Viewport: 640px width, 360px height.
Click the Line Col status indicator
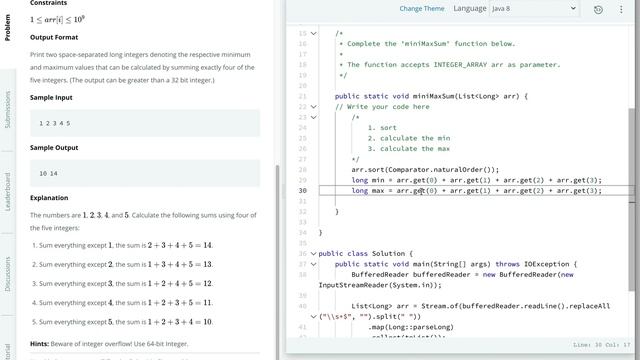pyautogui.click(x=602, y=345)
